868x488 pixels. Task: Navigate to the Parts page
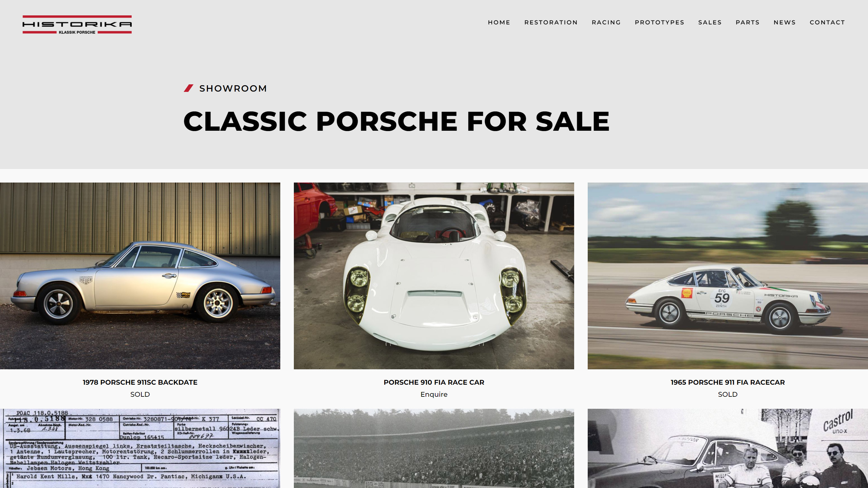748,22
